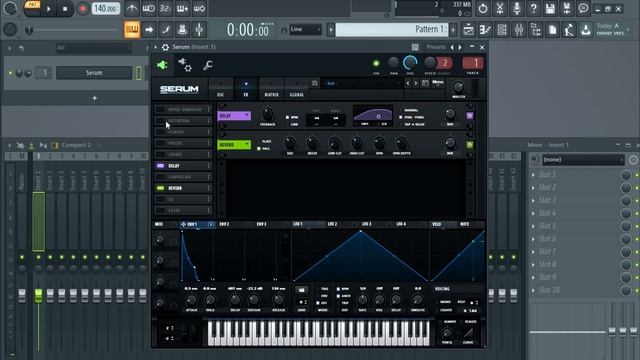Screen dimensions: 640x360
Task: Open the channel rack from the toolbar
Action: [502, 29]
